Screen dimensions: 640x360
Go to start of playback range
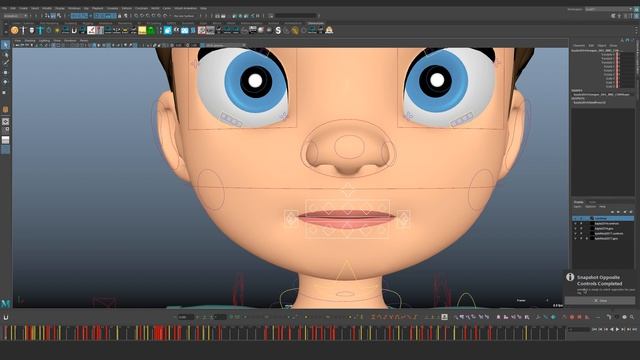(595, 329)
